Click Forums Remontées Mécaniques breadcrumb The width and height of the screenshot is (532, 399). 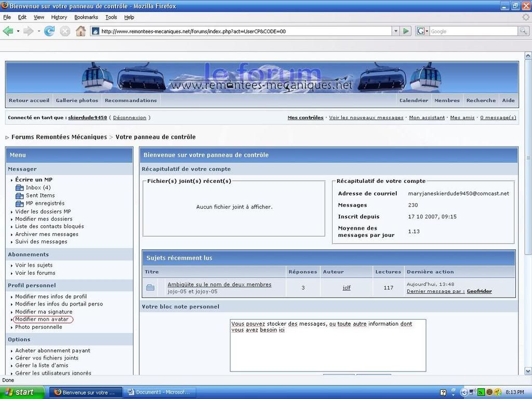[59, 137]
